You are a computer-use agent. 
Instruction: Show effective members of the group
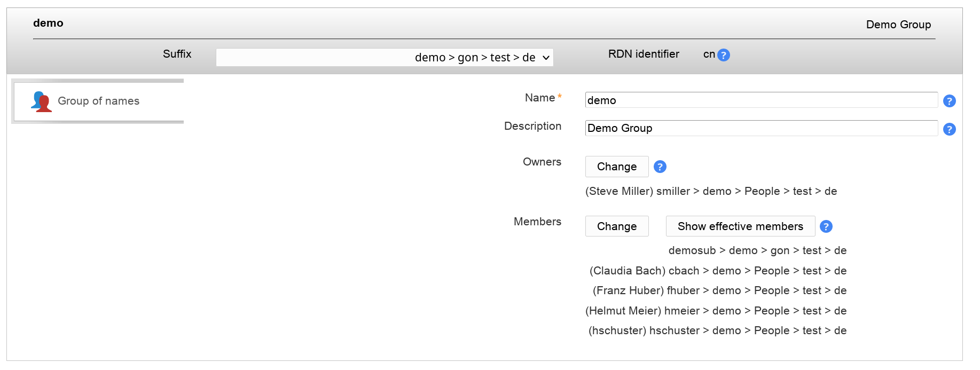tap(740, 226)
